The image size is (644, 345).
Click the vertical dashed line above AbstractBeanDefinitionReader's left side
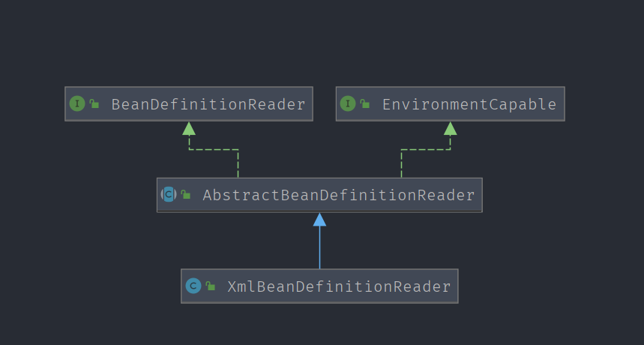pyautogui.click(x=238, y=165)
